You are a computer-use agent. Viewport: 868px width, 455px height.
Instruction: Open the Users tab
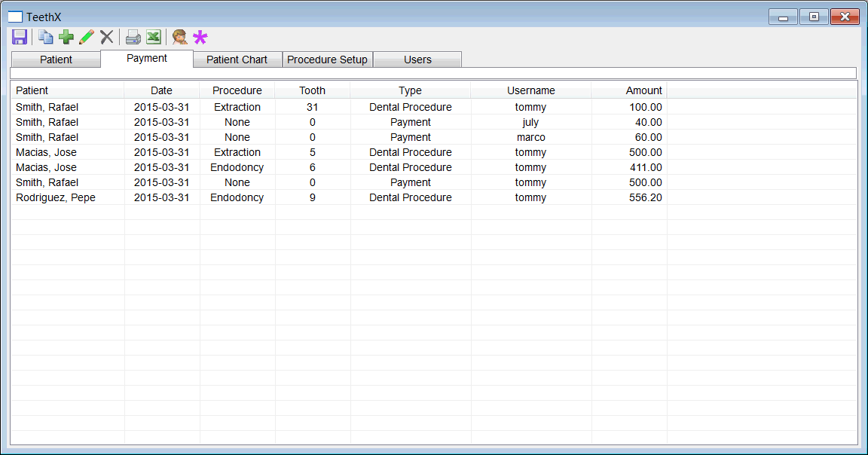pos(417,60)
